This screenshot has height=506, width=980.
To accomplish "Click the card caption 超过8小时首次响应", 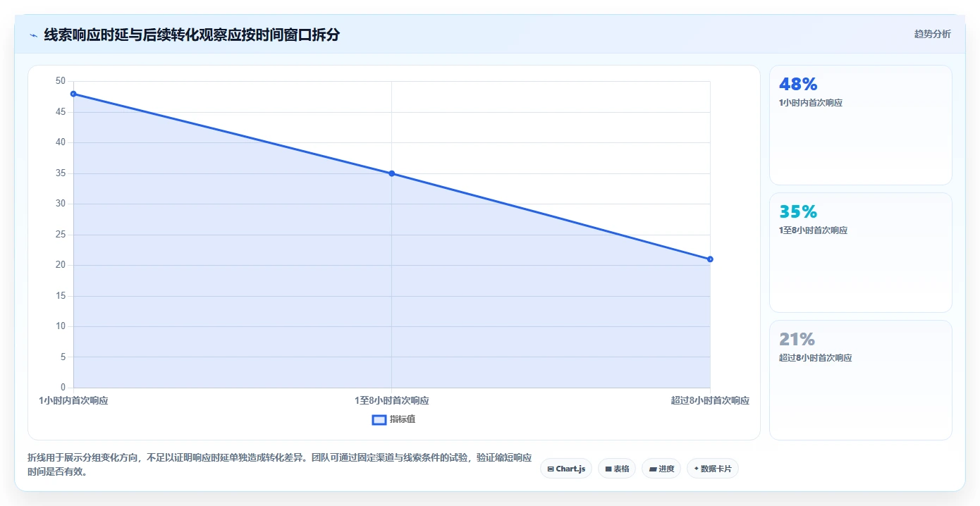I will [x=815, y=358].
